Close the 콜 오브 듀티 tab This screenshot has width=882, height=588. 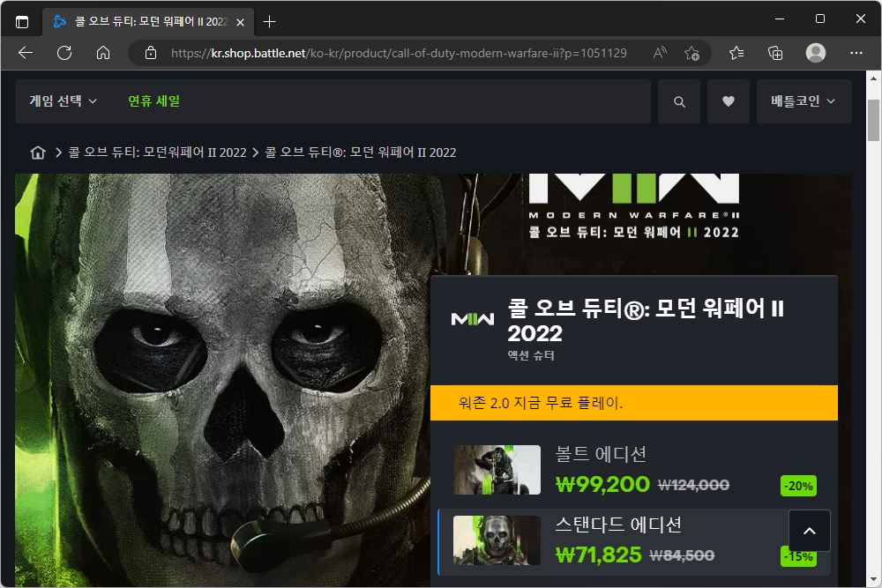pos(240,22)
